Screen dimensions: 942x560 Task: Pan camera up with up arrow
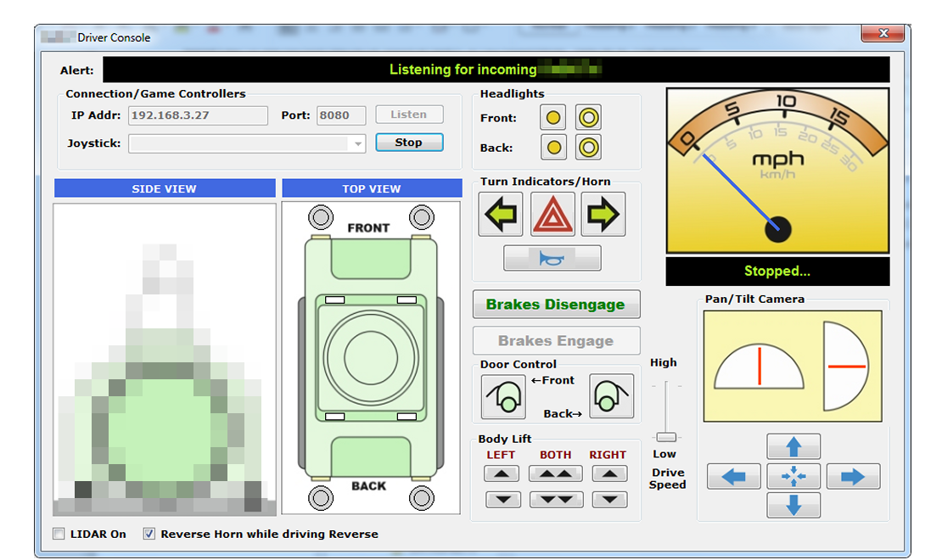793,446
